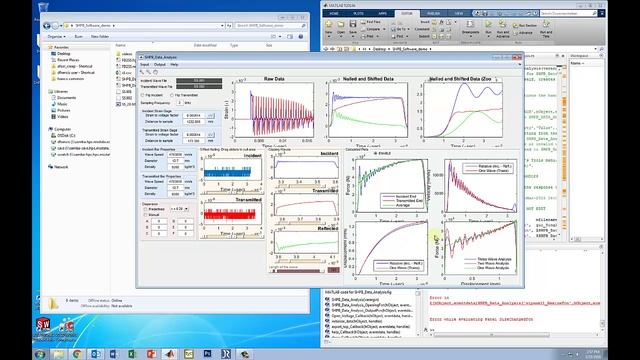Click the Start button on the taskbar
The width and height of the screenshot is (640, 360).
click(40, 354)
